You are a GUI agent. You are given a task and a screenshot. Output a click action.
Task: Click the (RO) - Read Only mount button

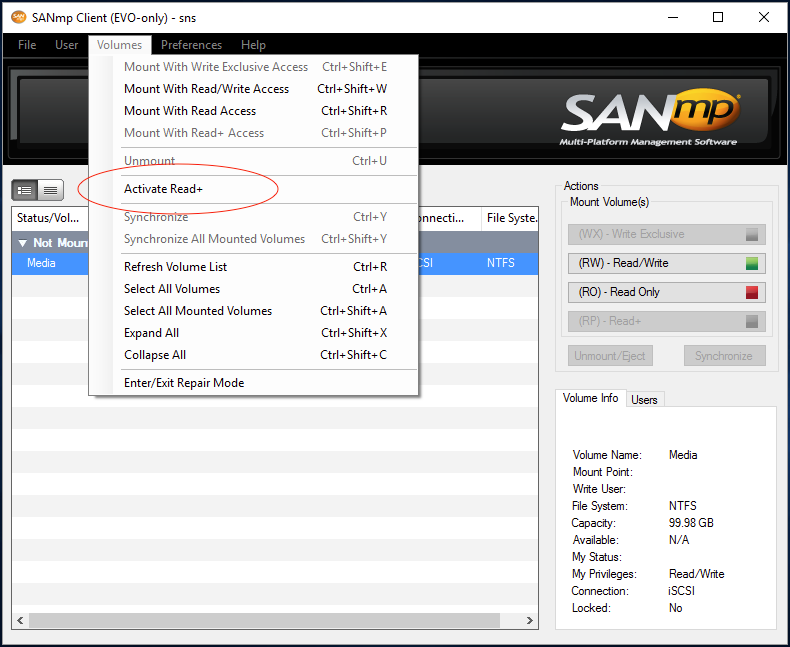point(667,292)
